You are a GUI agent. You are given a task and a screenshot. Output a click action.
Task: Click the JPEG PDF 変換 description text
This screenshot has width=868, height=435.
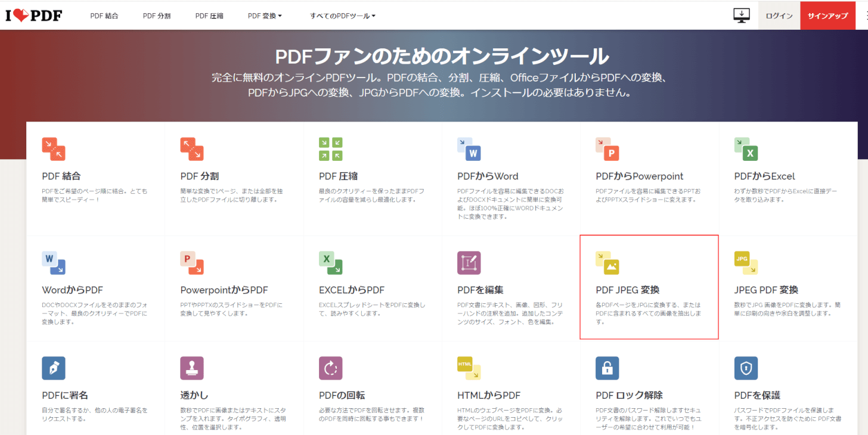pyautogui.click(x=787, y=309)
